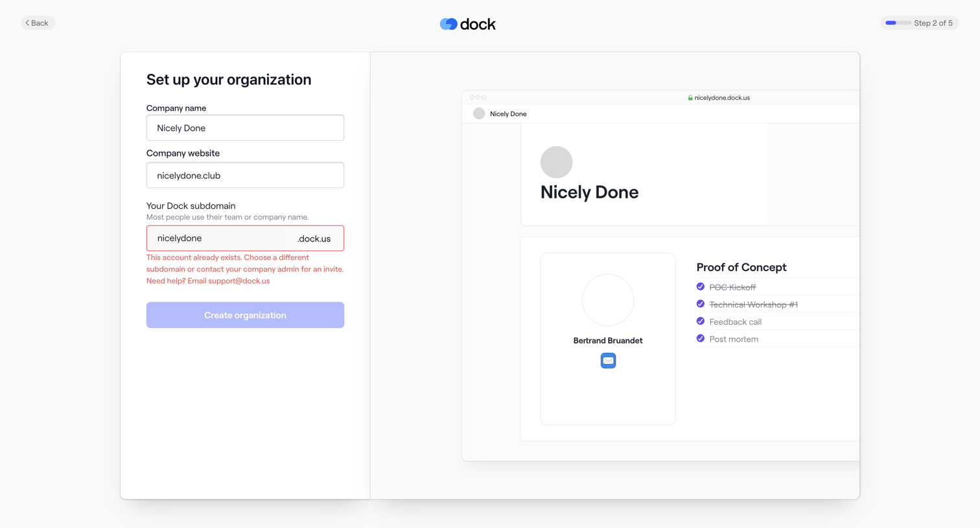Screen dimensions: 980x528
Task: Click the large Nicely Done preview title
Action: (589, 192)
